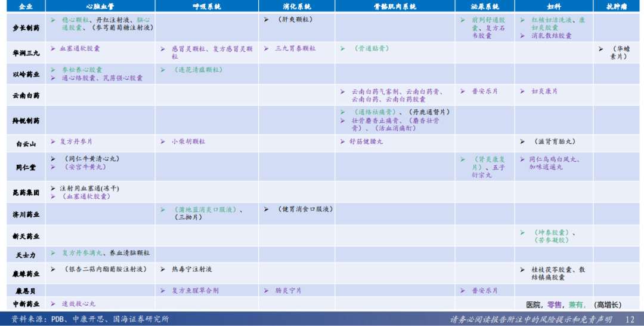
Task: Click the (华蟾素片) cell under 抗肿瘤
Action: (620, 53)
